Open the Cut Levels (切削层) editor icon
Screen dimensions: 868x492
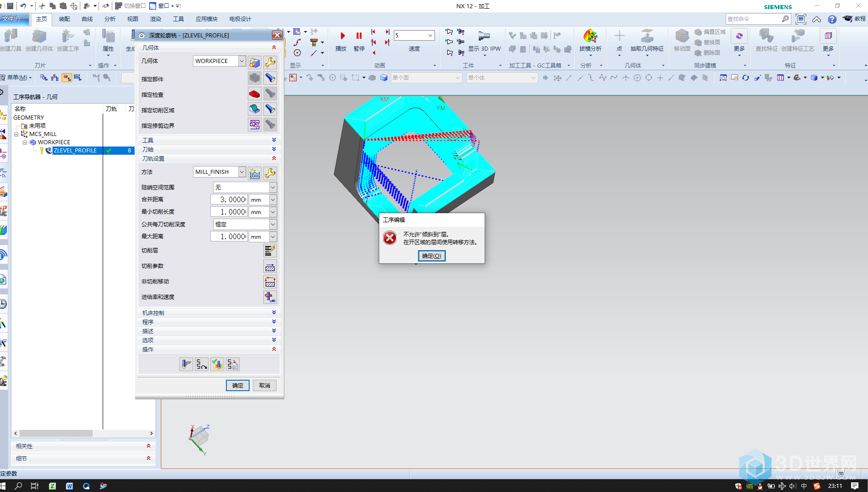(x=270, y=251)
